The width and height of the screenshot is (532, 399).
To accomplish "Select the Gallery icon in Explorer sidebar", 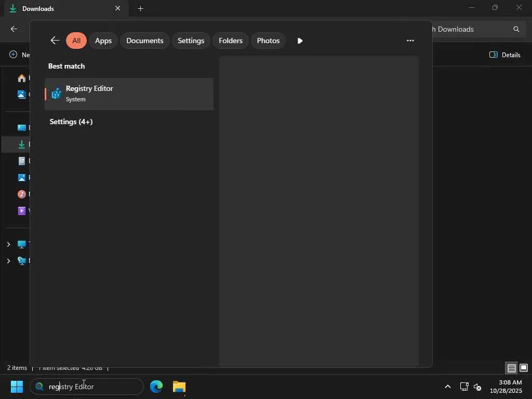I will coord(22,94).
